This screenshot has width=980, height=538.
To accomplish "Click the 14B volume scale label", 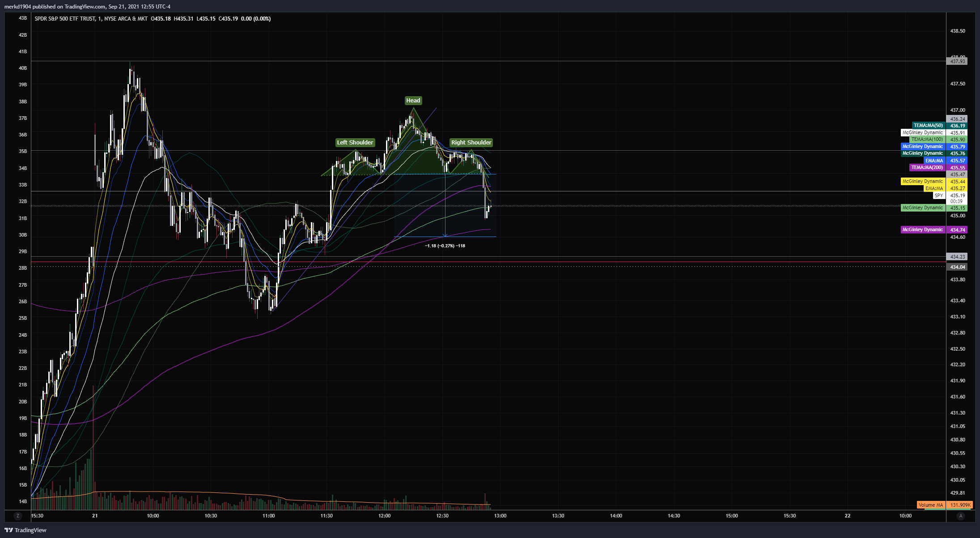I will [23, 501].
